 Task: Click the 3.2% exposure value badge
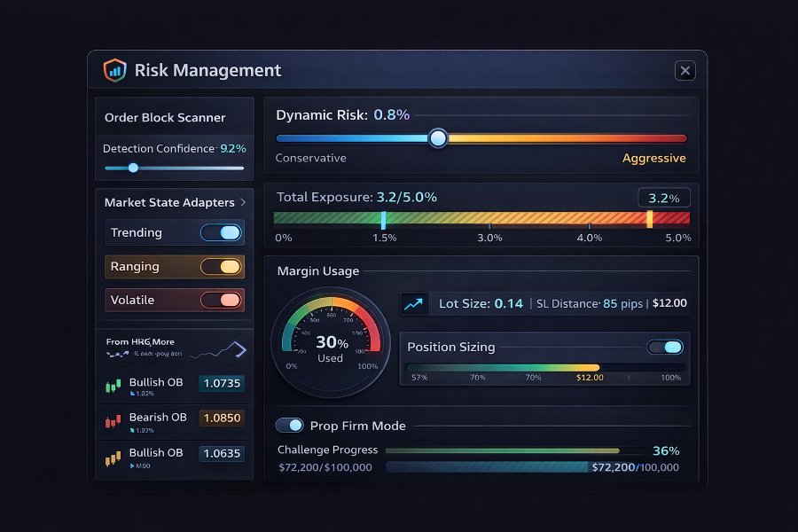[x=663, y=198]
